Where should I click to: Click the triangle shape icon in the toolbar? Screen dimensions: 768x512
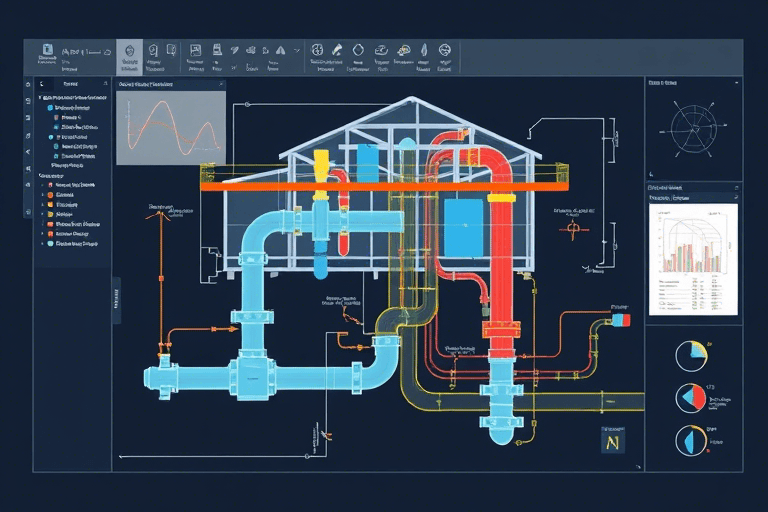281,50
